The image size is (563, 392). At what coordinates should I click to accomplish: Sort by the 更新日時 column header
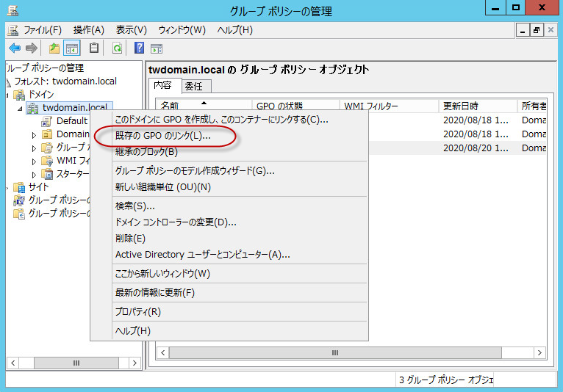[x=478, y=106]
